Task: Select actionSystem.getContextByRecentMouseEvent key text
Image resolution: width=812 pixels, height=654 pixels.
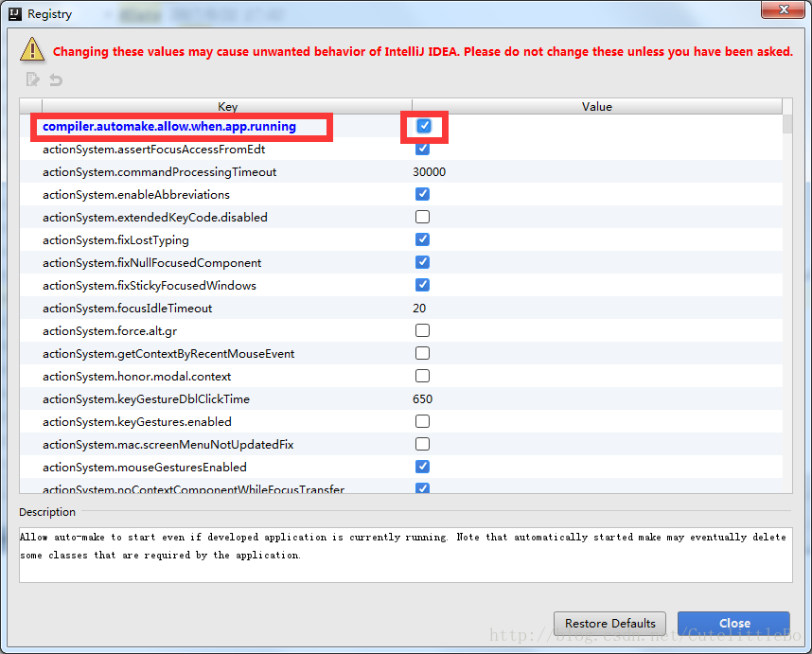Action: tap(168, 354)
